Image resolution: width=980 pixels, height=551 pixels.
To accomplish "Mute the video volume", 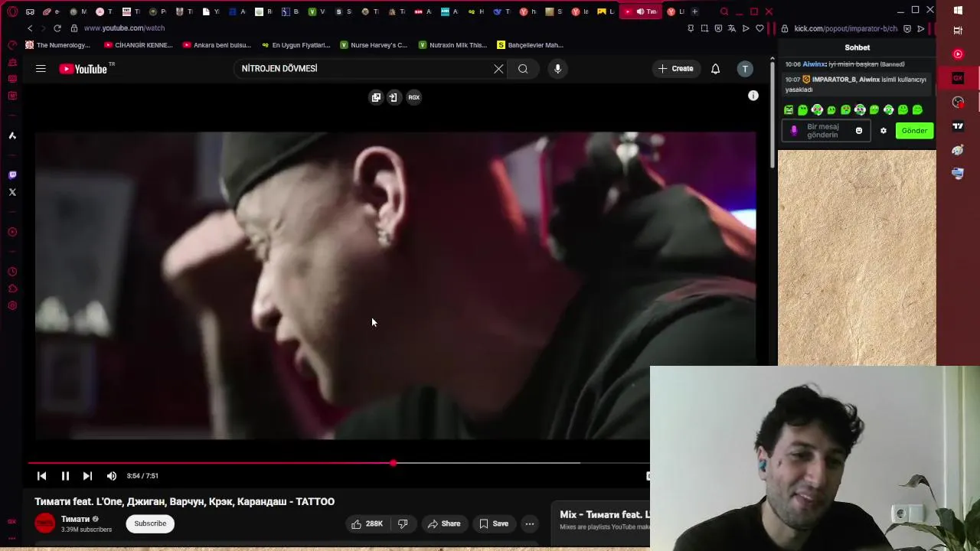I will (x=112, y=476).
